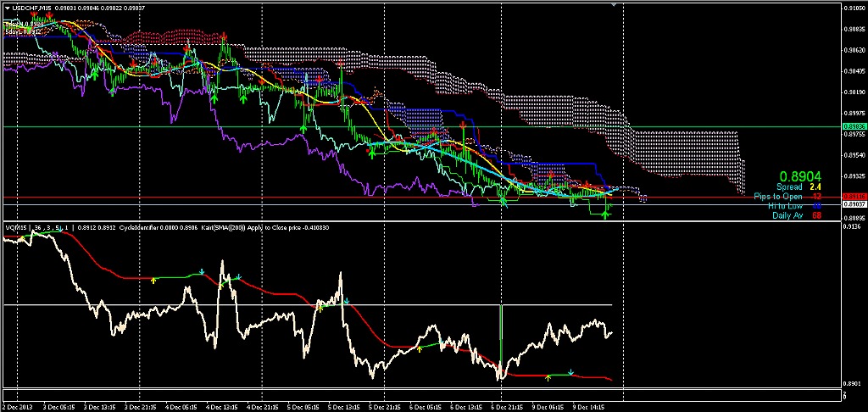Open the USDCHF,M15 chart title dropdown triangle
The width and height of the screenshot is (868, 412).
coord(7,7)
